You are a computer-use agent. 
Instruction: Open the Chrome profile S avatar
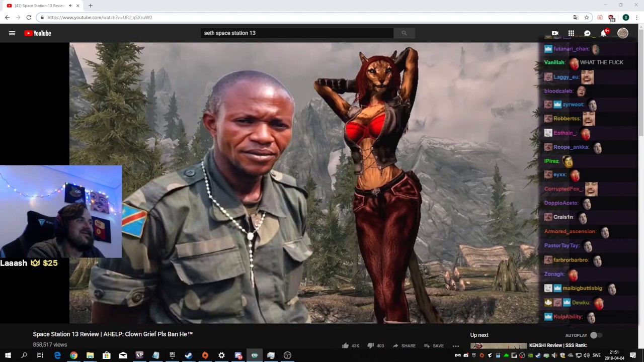pyautogui.click(x=625, y=18)
